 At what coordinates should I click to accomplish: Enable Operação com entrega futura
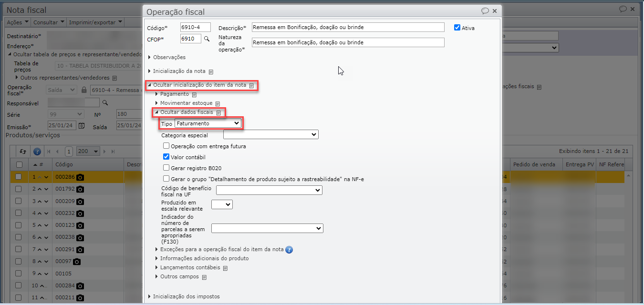click(x=166, y=146)
